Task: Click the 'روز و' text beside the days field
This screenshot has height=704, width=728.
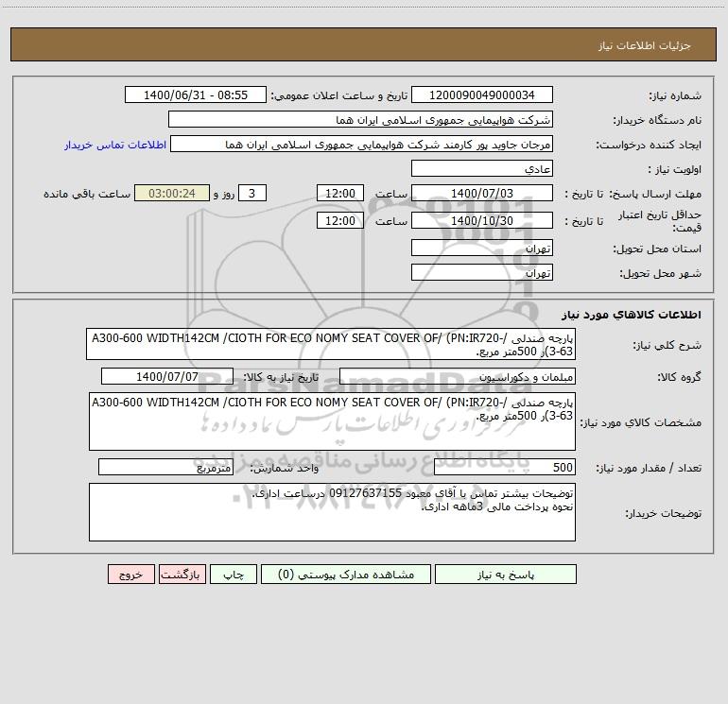Action: tap(224, 194)
